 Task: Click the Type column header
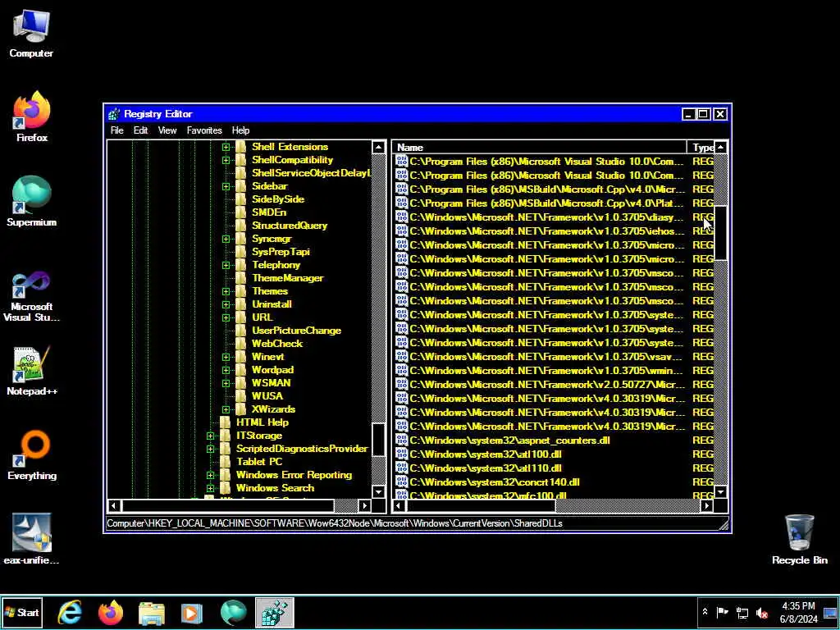(x=701, y=148)
